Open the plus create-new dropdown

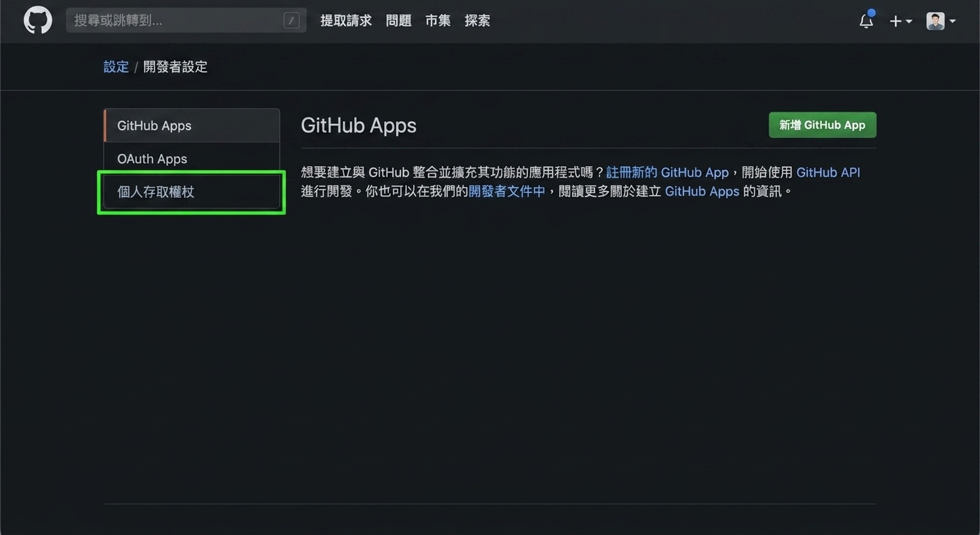tap(901, 22)
